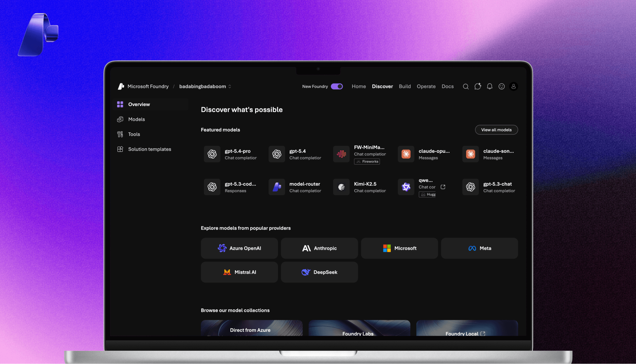This screenshot has width=636, height=364.
Task: Click the search magnifier icon
Action: [x=466, y=87]
